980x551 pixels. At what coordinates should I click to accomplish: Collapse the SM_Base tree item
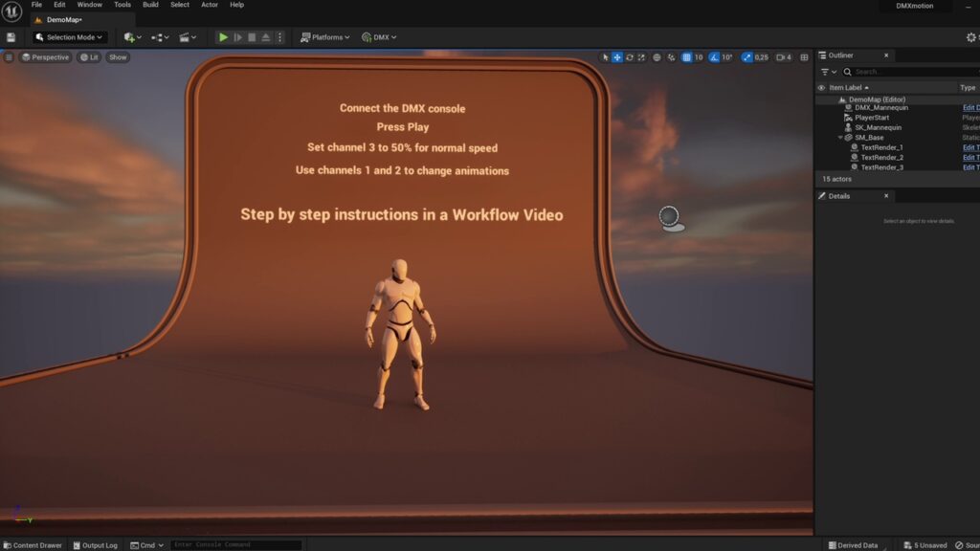[x=839, y=138]
